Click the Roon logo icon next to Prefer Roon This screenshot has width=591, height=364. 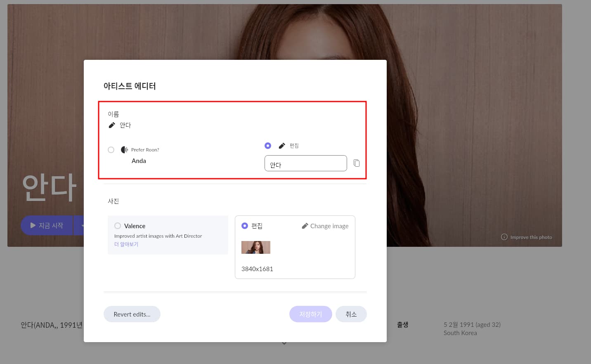coord(124,150)
